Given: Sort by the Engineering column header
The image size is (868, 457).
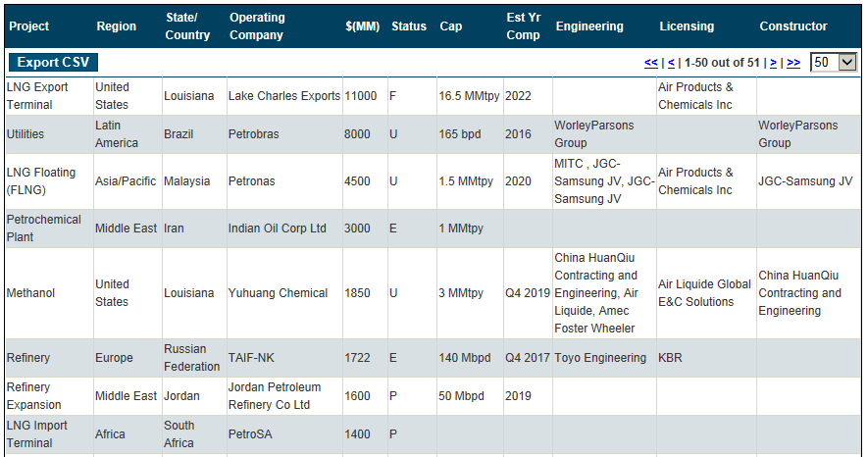Looking at the screenshot, I should click(589, 26).
